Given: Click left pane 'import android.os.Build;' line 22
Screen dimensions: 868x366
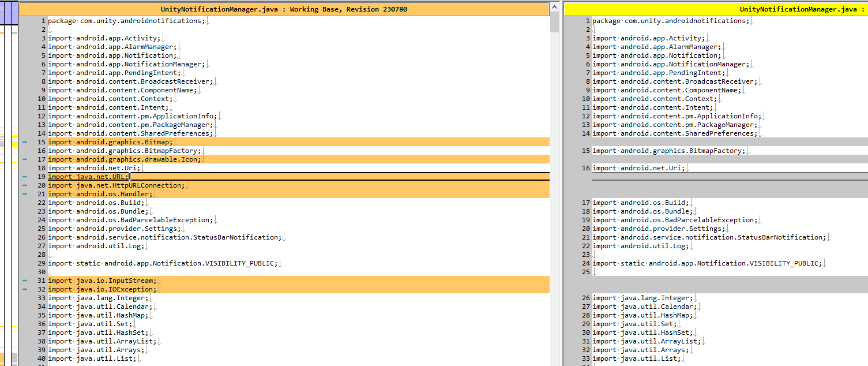Looking at the screenshot, I should [96, 203].
